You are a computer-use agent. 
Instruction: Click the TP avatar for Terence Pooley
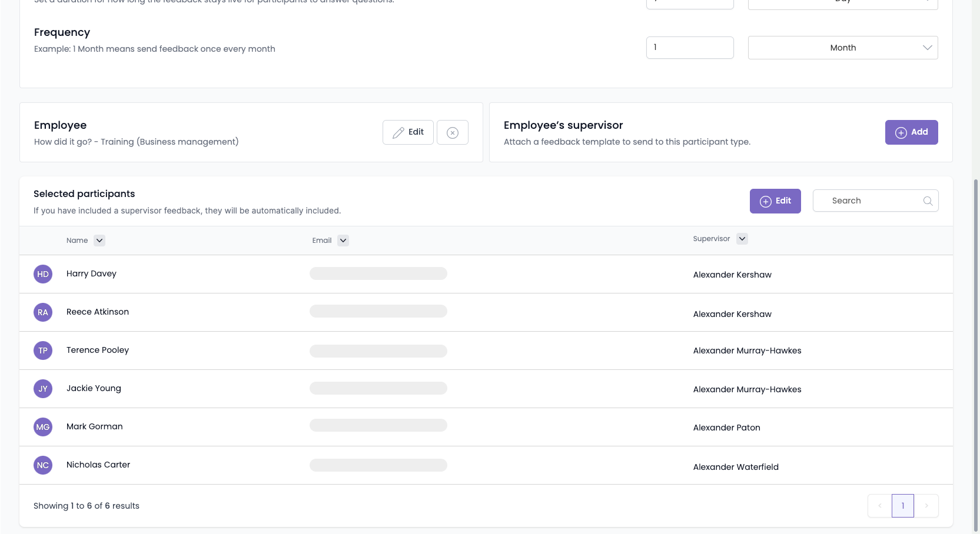[x=43, y=351]
